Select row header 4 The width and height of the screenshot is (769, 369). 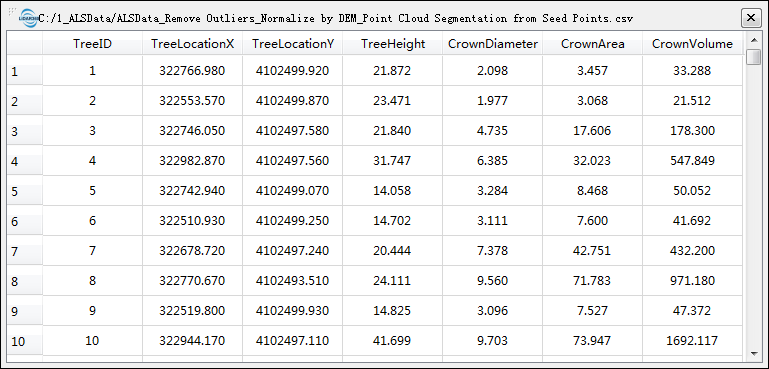click(25, 161)
